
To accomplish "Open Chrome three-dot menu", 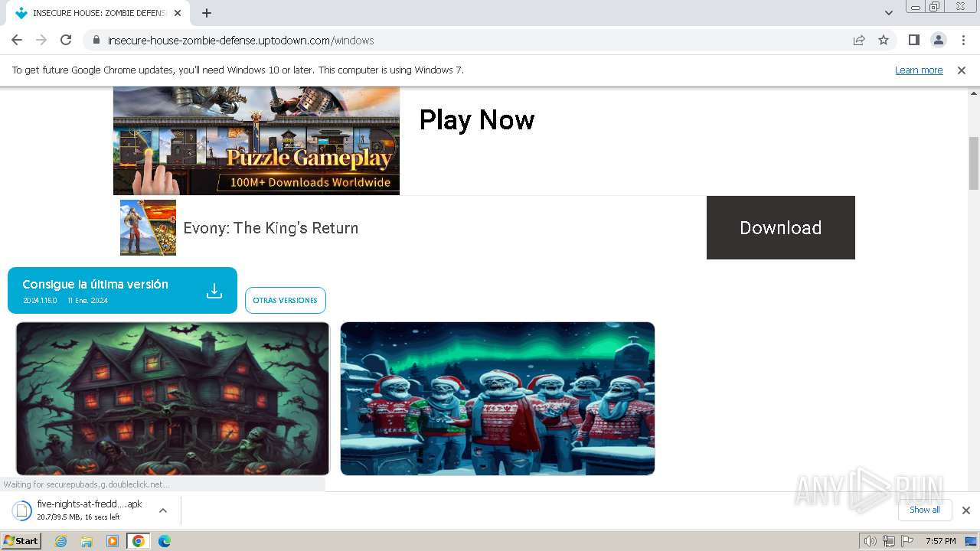I will coord(963,40).
